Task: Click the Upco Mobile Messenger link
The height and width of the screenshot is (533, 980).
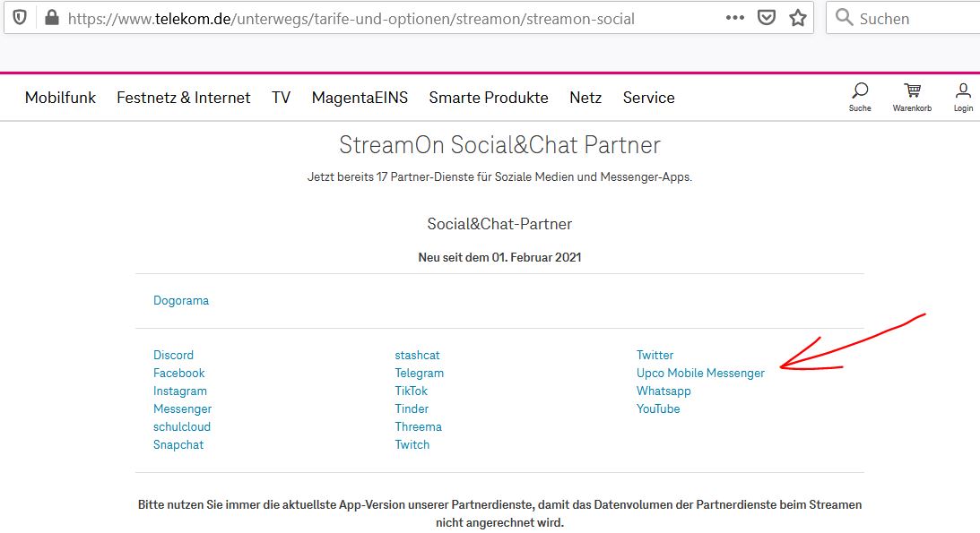Action: (x=700, y=374)
